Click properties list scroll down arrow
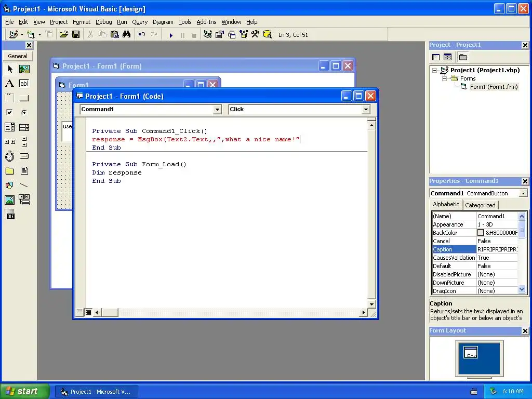Image resolution: width=532 pixels, height=399 pixels. [522, 289]
